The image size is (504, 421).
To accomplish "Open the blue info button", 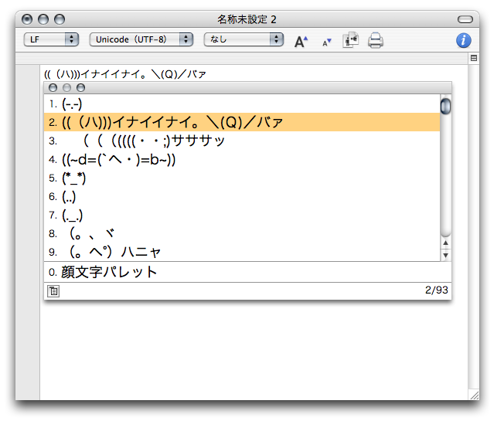I will [x=464, y=40].
